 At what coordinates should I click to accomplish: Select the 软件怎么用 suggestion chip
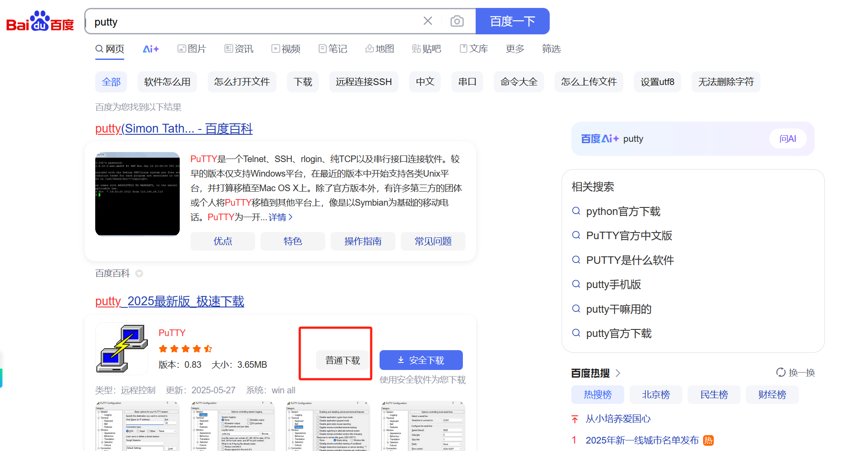(x=168, y=82)
